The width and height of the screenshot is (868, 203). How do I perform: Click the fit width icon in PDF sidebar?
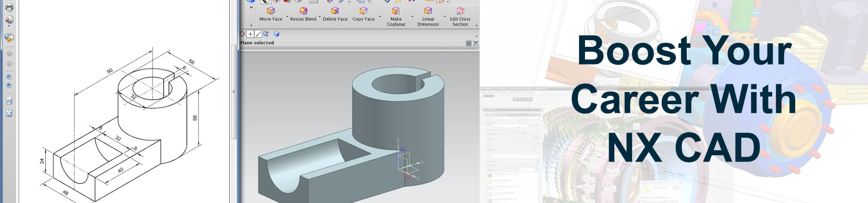(9, 101)
